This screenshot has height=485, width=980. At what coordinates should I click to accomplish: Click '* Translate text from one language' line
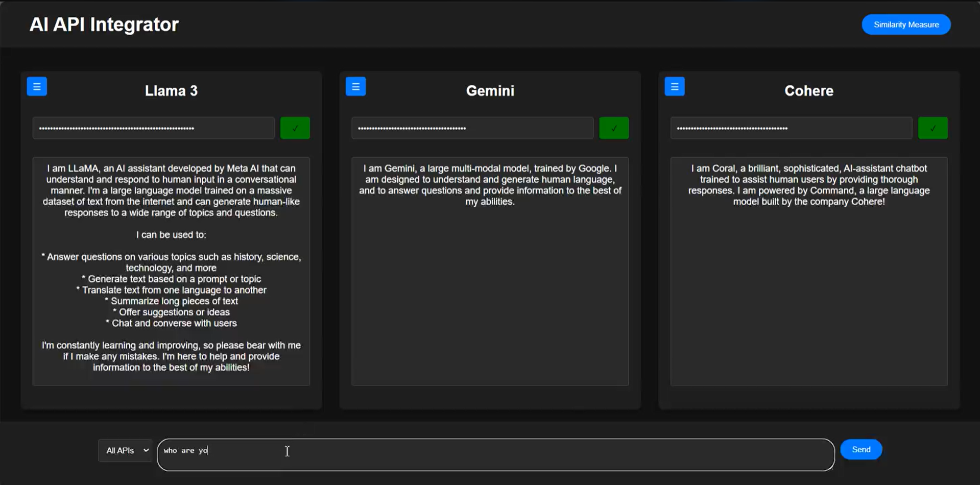[171, 290]
